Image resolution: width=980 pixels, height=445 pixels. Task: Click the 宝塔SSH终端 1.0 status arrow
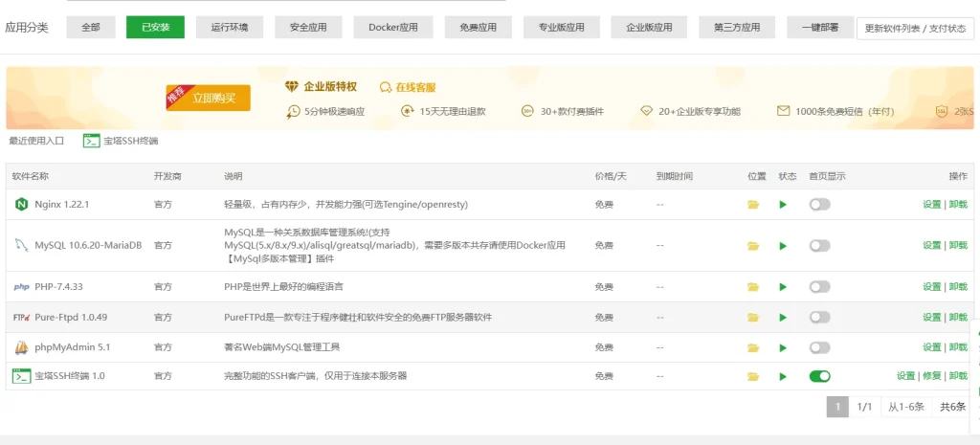[x=783, y=376]
